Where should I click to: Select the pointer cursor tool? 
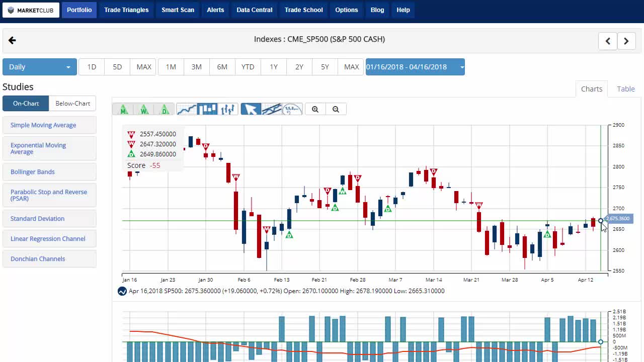tap(251, 109)
